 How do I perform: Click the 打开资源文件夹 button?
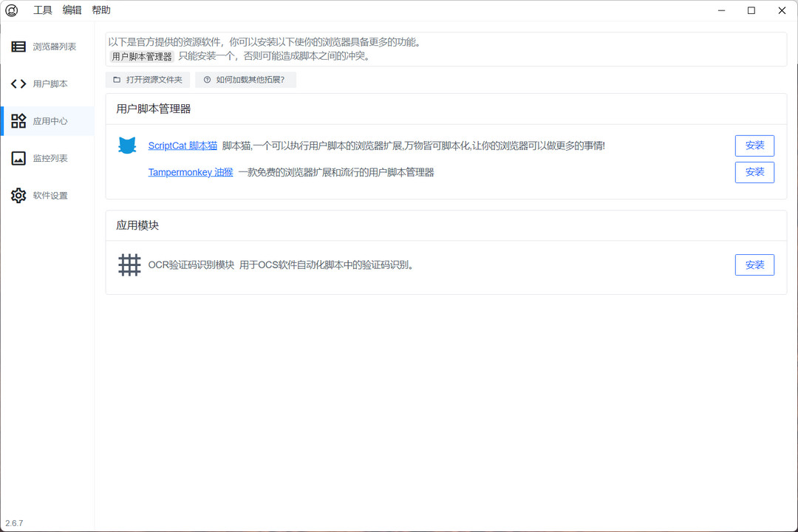(x=148, y=79)
